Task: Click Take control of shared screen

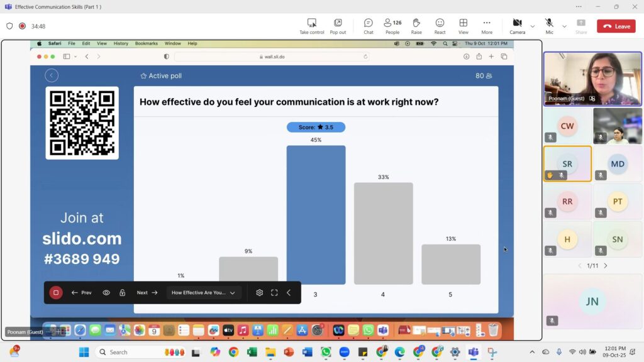Action: pyautogui.click(x=312, y=26)
